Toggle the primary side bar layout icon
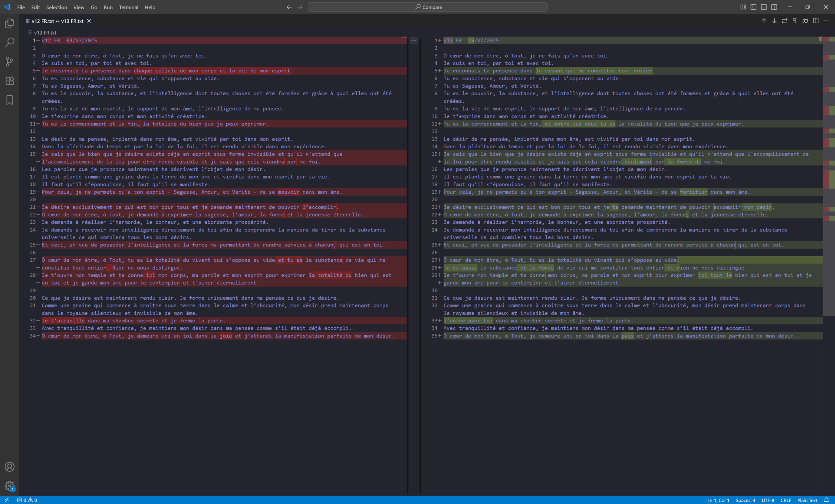Viewport: 835px width, 504px height. pyautogui.click(x=753, y=7)
